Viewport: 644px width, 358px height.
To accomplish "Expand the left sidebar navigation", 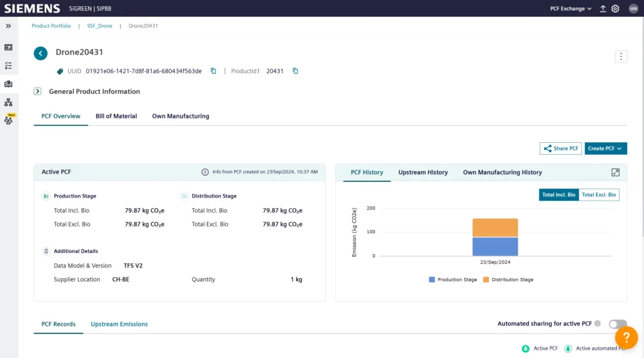I will [8, 26].
